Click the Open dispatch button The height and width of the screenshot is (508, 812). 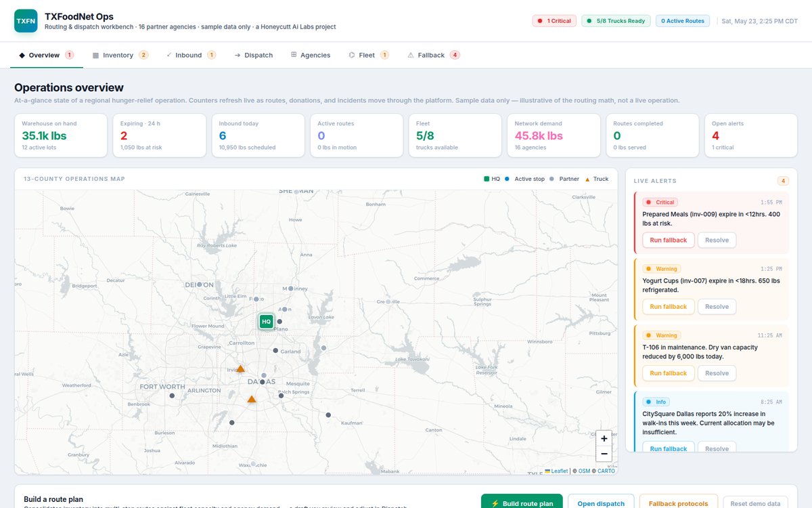(x=601, y=503)
